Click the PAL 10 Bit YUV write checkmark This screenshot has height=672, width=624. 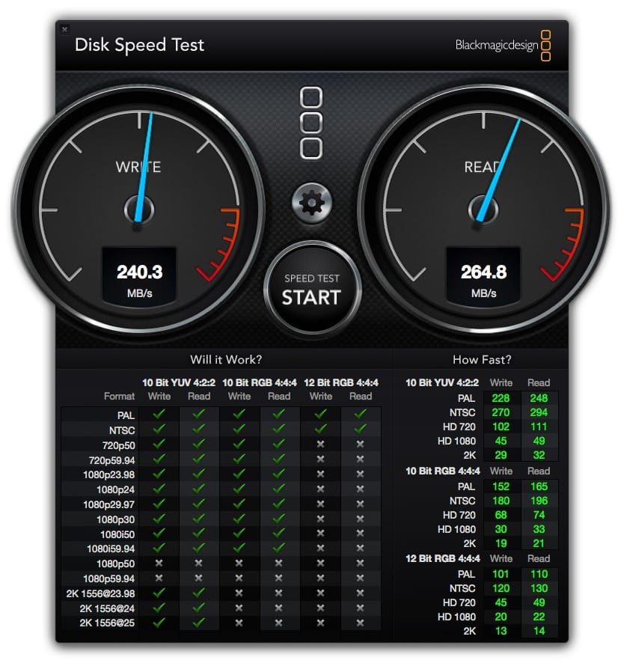[x=159, y=414]
